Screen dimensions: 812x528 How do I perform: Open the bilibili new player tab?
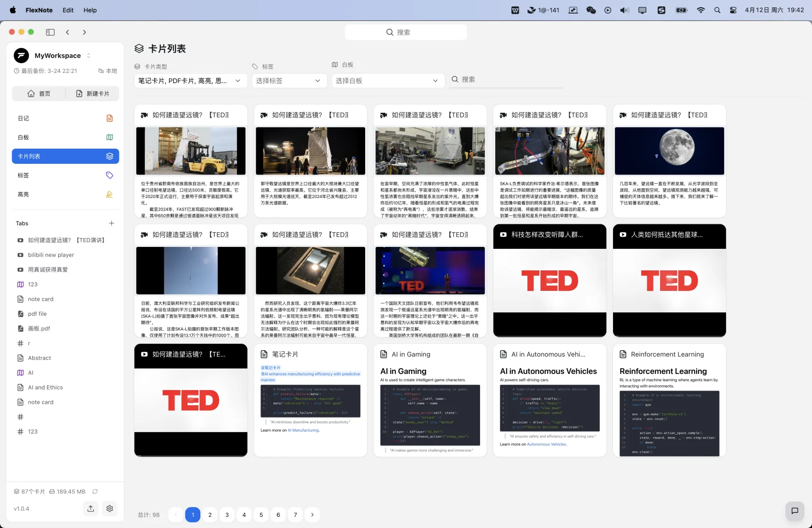click(x=66, y=255)
